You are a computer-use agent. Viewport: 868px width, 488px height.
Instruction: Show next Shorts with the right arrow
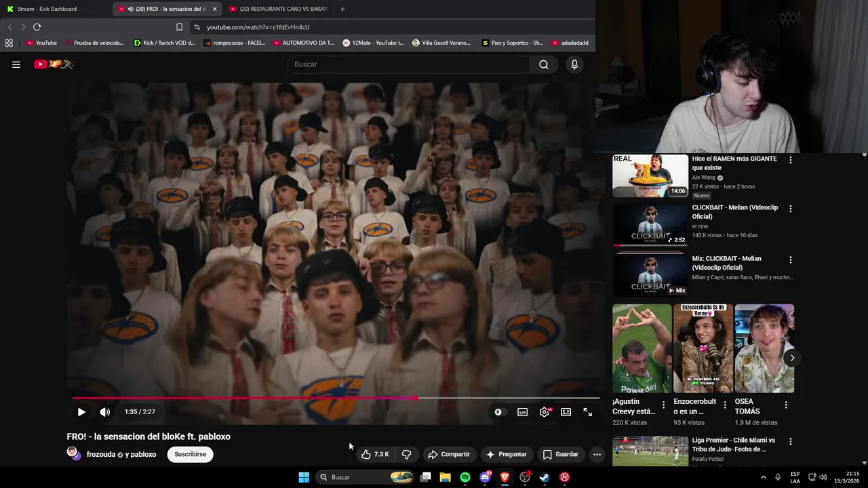tap(792, 358)
